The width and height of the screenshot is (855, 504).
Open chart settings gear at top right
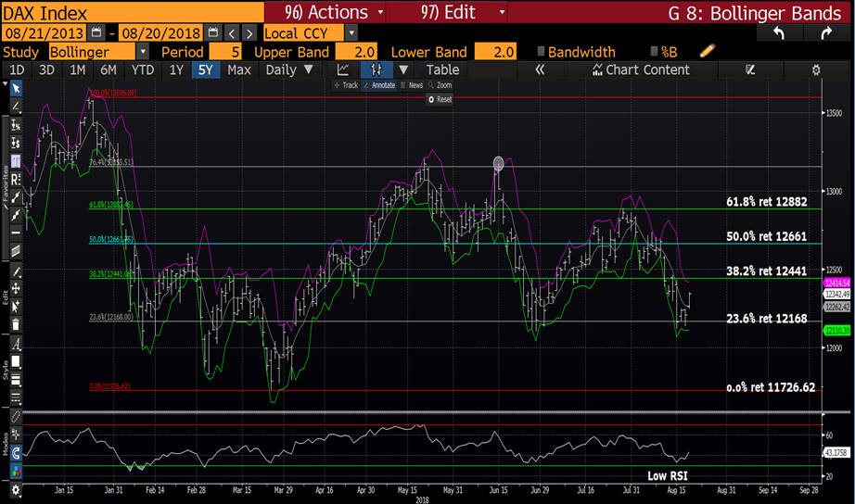pyautogui.click(x=816, y=69)
